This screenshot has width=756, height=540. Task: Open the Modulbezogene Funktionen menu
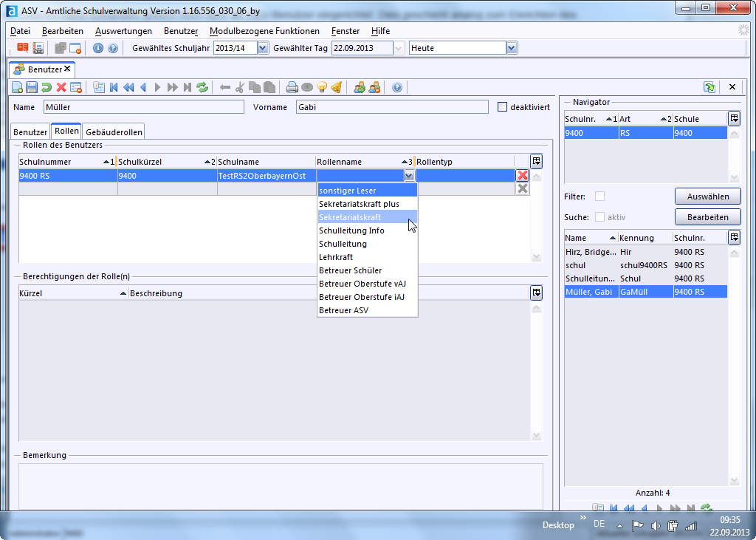click(265, 31)
